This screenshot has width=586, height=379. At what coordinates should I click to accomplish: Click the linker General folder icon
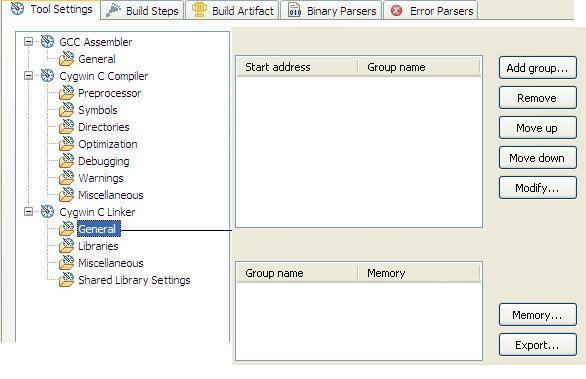pos(67,229)
